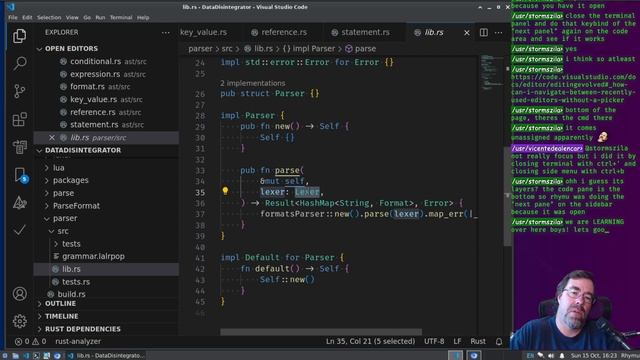Viewport: 640px width, 360px height.
Task: Open the Manage gear icon
Action: [19, 321]
